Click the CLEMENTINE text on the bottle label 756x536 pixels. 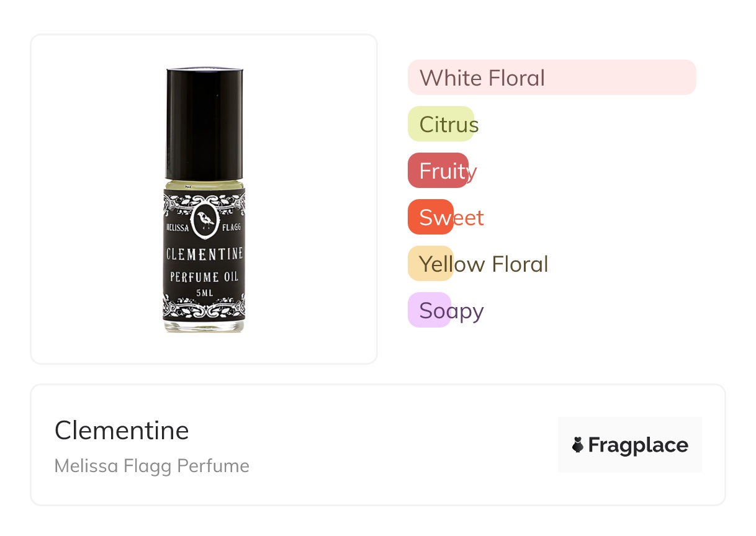(x=204, y=254)
